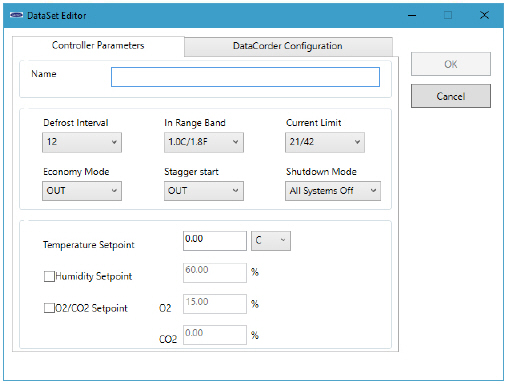
Task: Click the Name label
Action: pos(44,74)
